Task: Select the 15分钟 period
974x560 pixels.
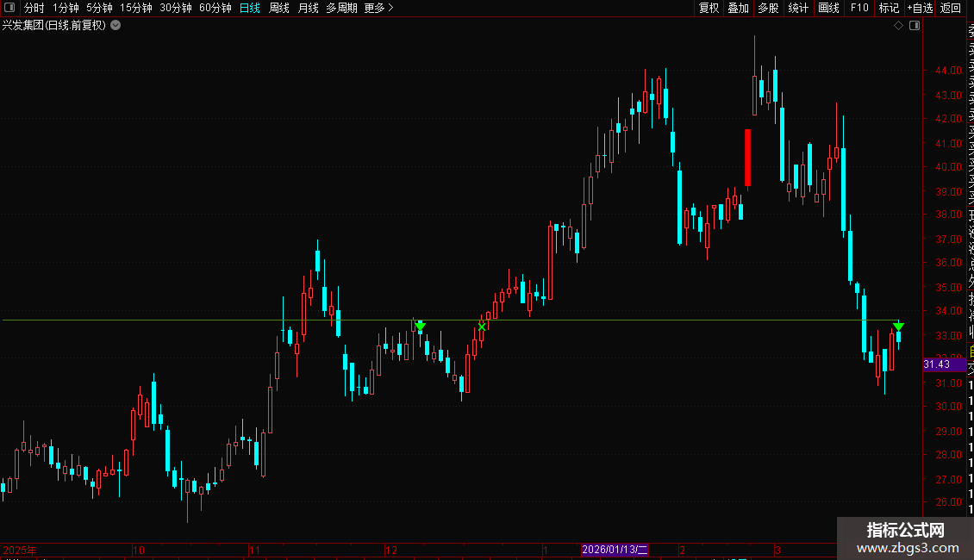Action: coord(136,8)
